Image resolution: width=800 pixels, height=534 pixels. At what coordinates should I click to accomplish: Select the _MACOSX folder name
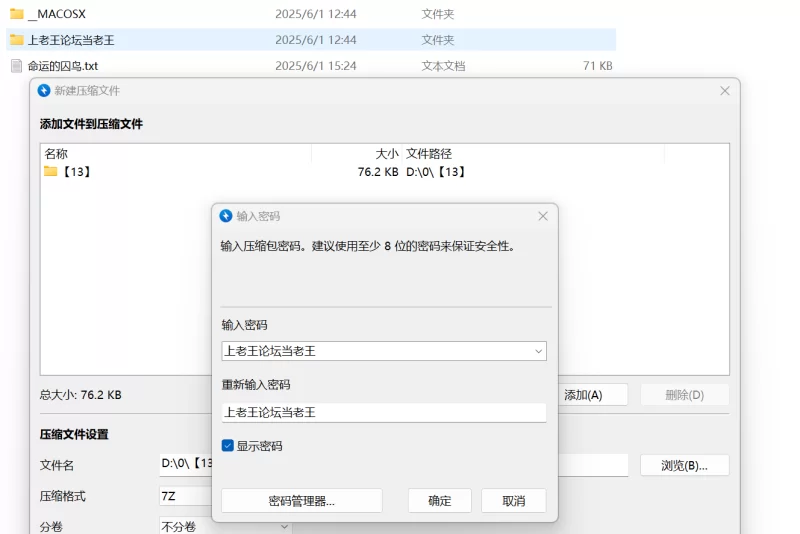click(x=57, y=14)
